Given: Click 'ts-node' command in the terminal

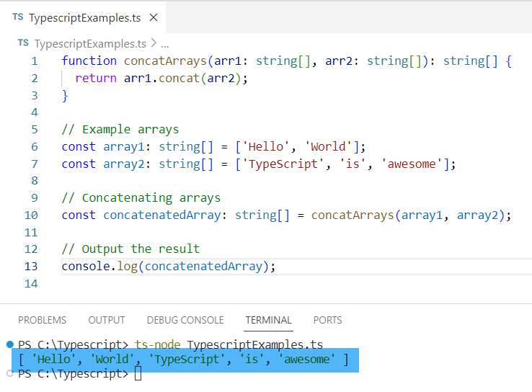Looking at the screenshot, I should tap(158, 344).
